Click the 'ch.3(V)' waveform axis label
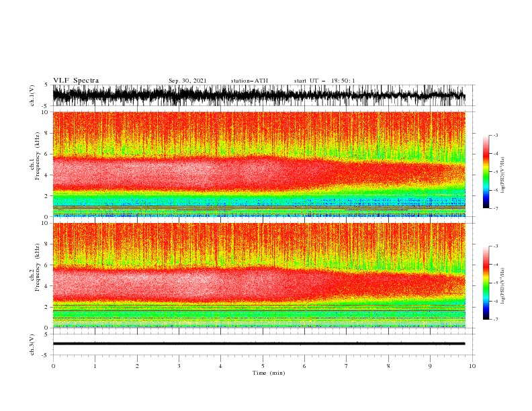The height and width of the screenshot is (411, 532). click(32, 345)
